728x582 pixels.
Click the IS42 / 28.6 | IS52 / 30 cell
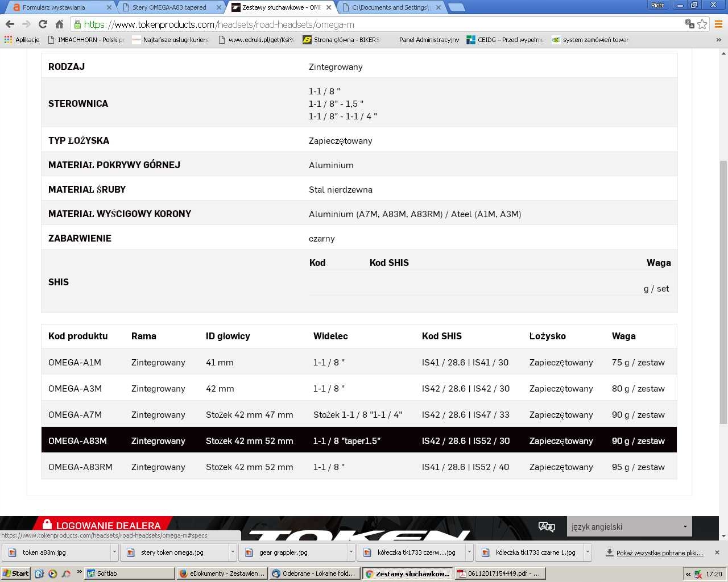tap(466, 441)
